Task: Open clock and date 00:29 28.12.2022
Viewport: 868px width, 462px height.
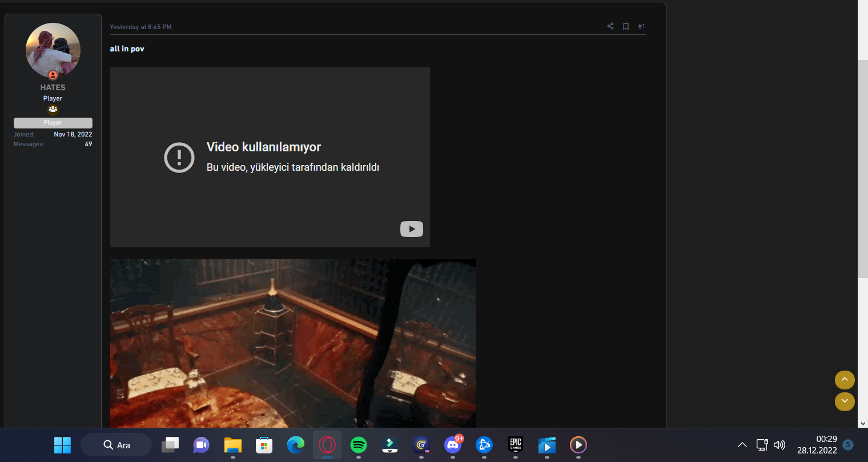Action: [817, 445]
